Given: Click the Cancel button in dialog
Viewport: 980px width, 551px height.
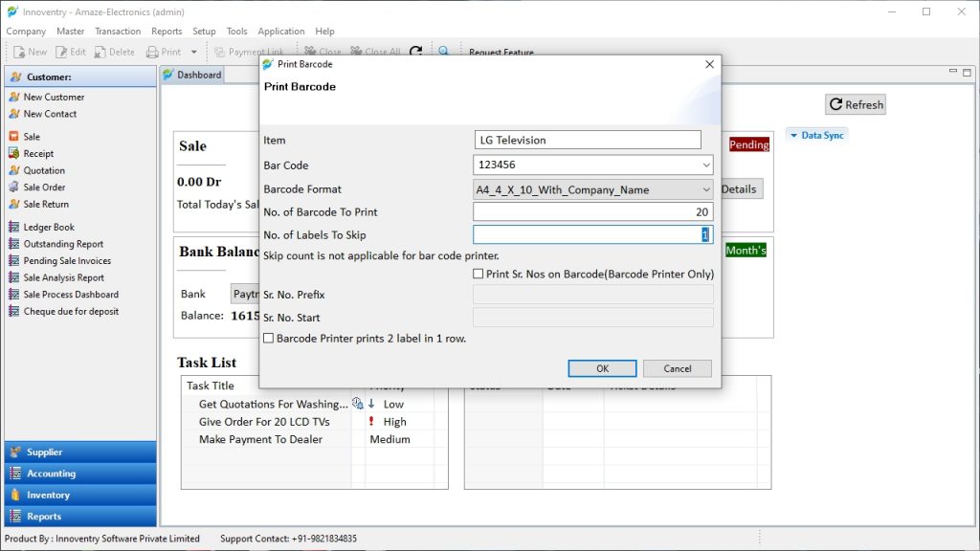Looking at the screenshot, I should pos(677,368).
